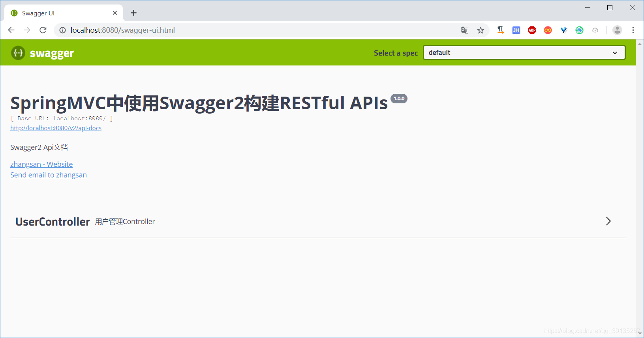Click the browser forward arrow
The height and width of the screenshot is (338, 644).
click(27, 30)
